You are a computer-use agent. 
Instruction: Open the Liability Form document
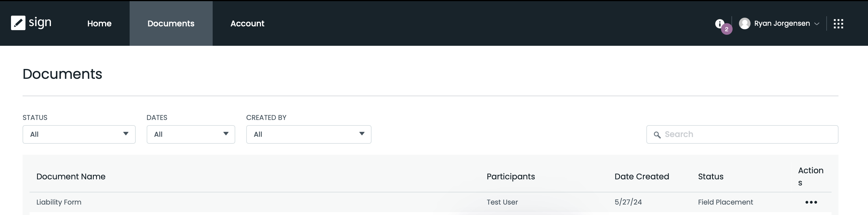coord(59,202)
